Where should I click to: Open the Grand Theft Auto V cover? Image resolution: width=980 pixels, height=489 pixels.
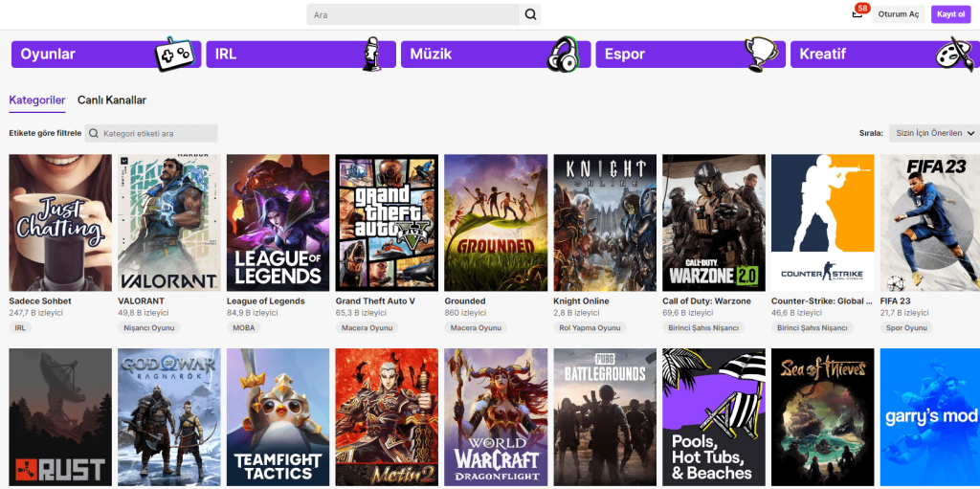point(387,223)
